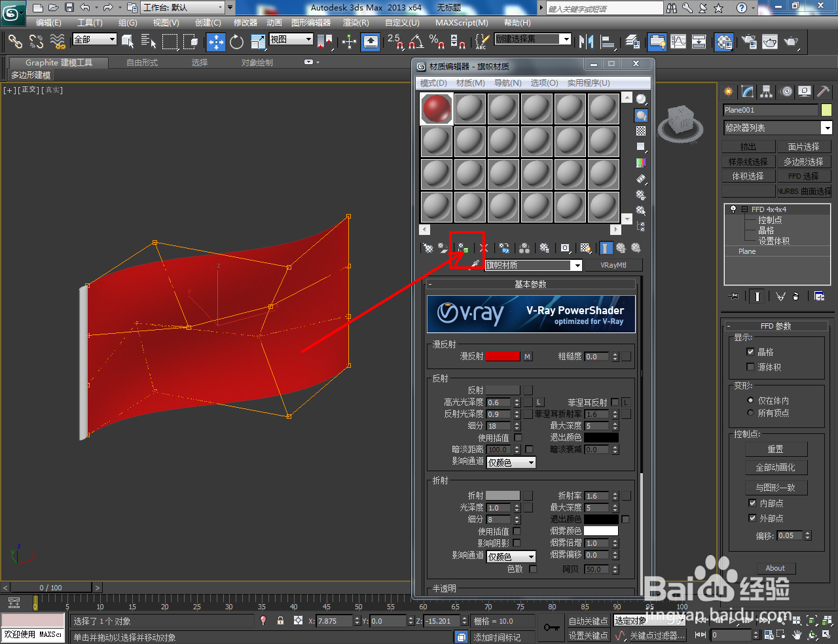Viewport: 838px width, 644px height.
Task: Open the 修改器 main menu
Action: point(246,22)
